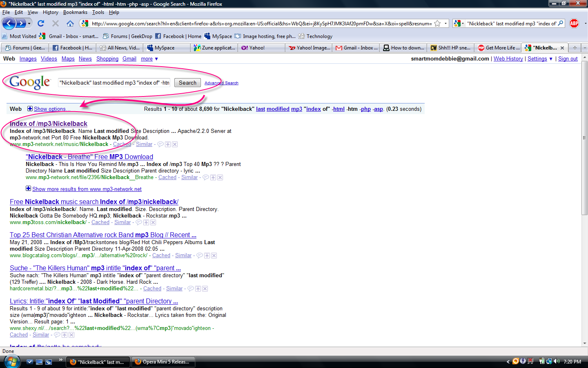Close the active "Nickelb..." tab
This screenshot has height=368, width=588.
click(x=562, y=48)
